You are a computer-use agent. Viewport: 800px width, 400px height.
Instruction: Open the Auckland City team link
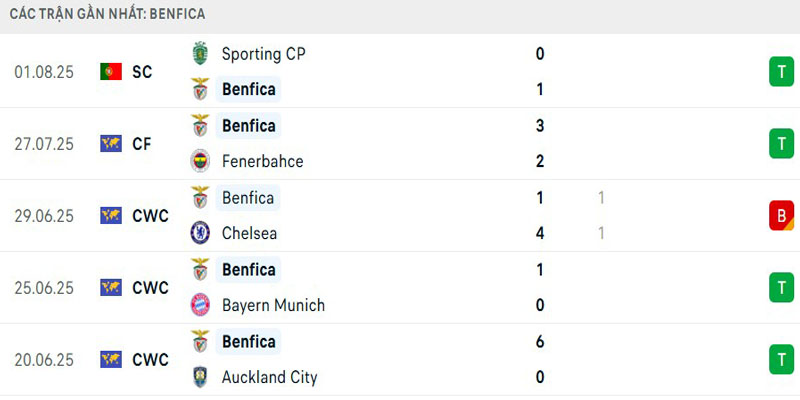tap(269, 377)
